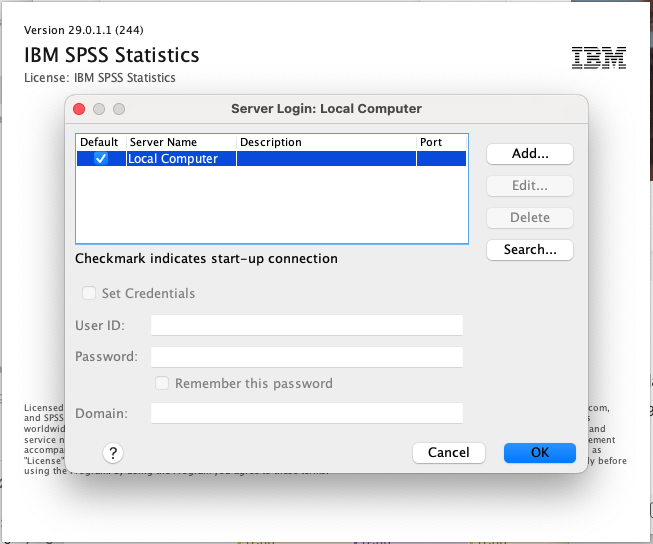Click the Default column header

[99, 142]
